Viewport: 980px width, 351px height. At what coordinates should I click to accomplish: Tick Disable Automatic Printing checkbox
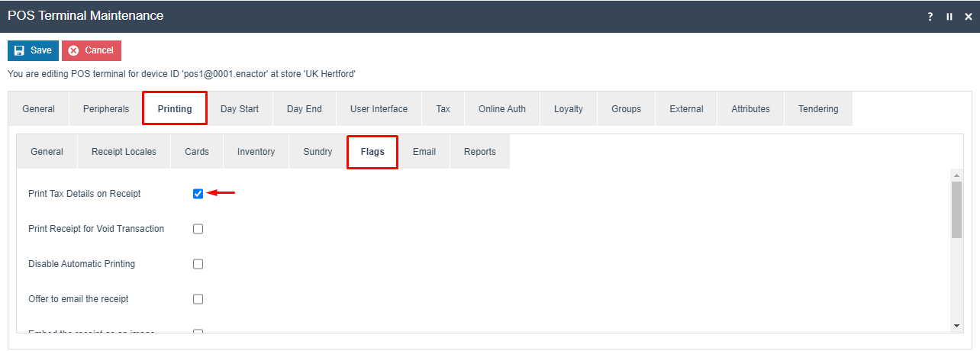coord(198,264)
